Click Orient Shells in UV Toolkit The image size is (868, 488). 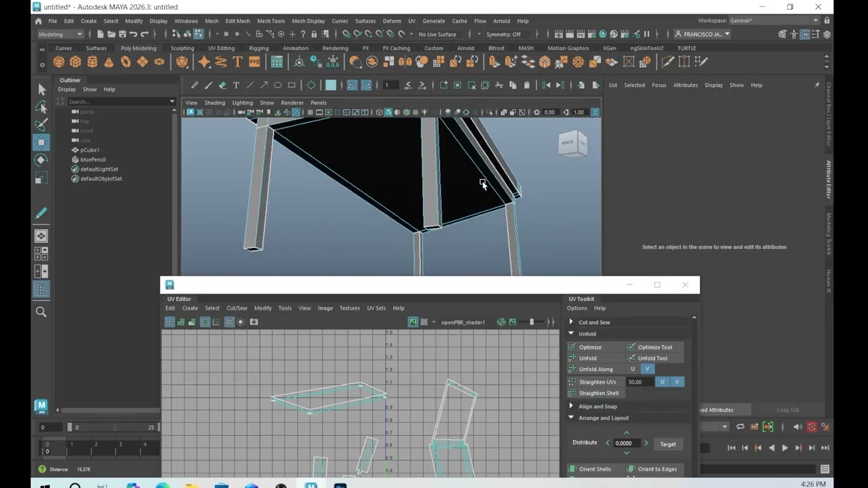(x=595, y=469)
